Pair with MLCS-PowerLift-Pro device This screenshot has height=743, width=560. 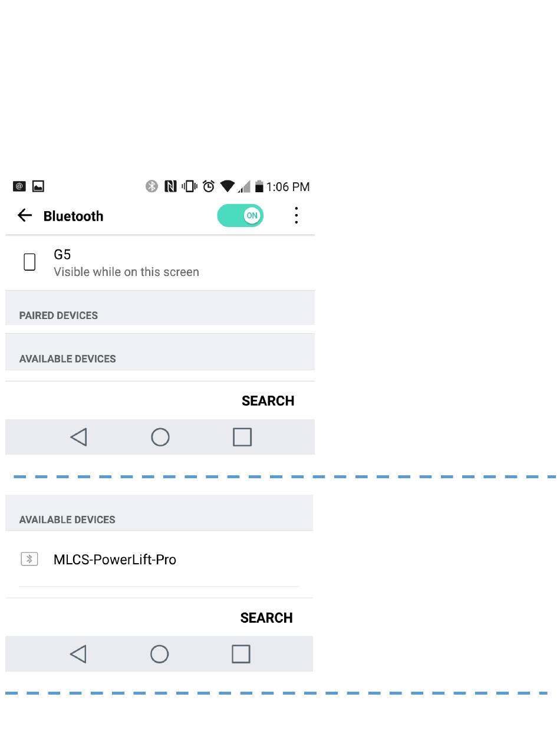[x=159, y=560]
